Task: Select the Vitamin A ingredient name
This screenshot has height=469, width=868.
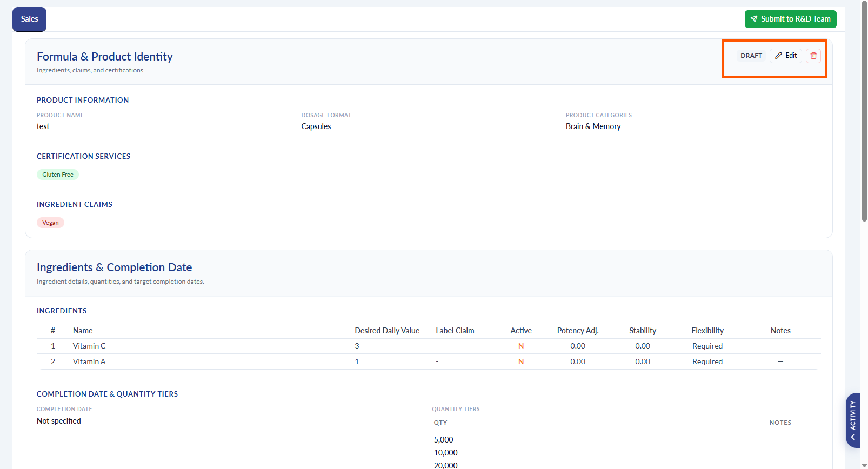Action: (89, 361)
